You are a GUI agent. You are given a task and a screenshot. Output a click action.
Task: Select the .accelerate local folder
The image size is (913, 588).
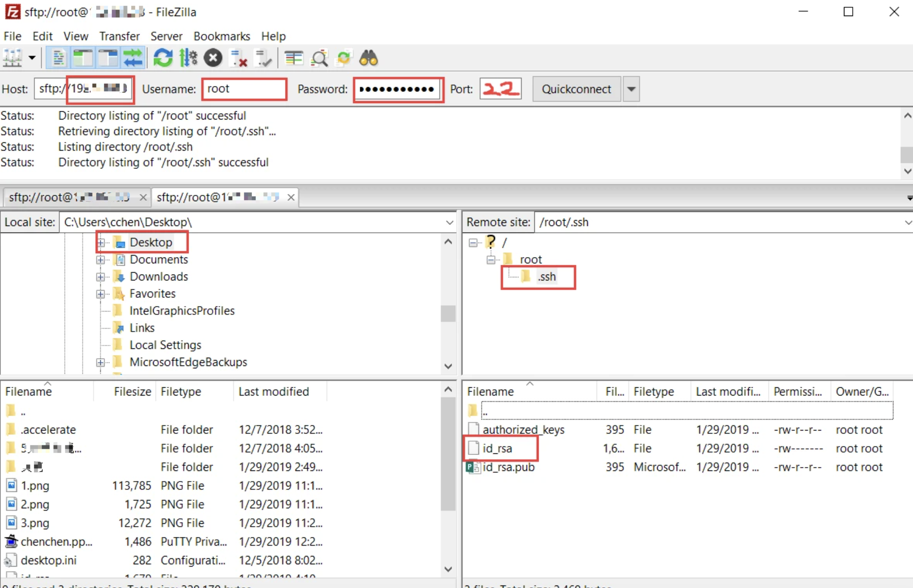coord(48,430)
